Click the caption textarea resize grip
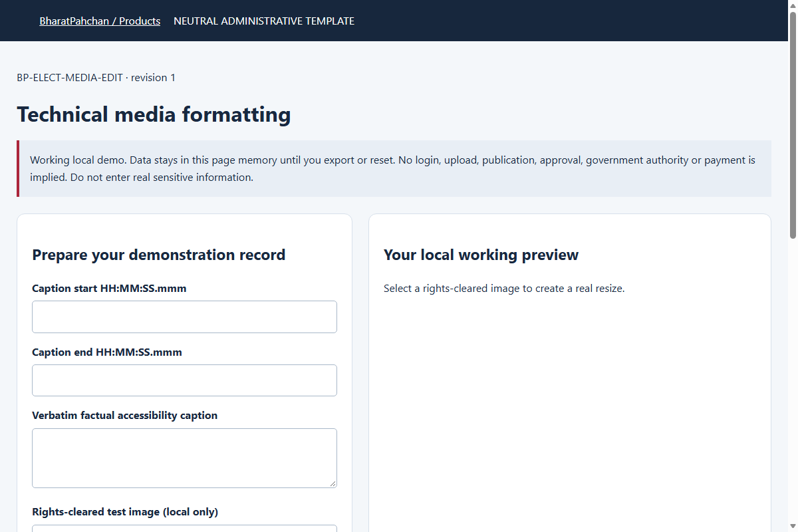 pos(332,483)
